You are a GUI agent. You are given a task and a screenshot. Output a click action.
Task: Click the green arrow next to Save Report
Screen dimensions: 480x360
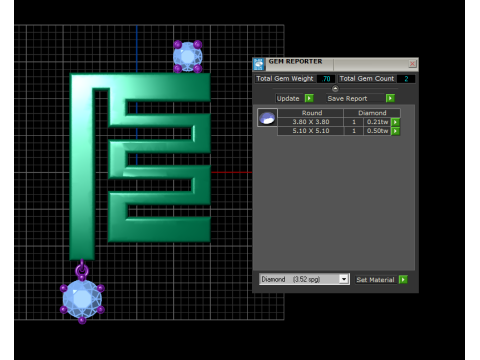click(x=390, y=98)
